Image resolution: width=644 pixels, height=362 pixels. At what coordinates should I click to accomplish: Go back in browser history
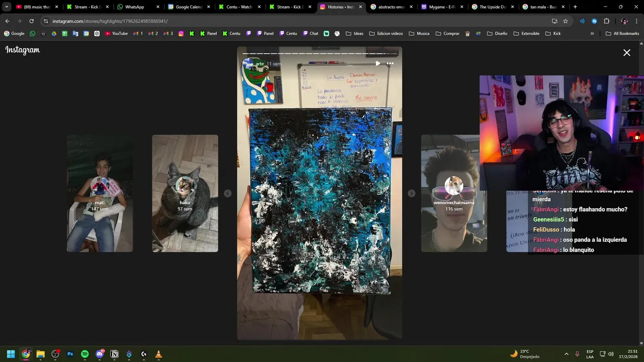point(7,21)
